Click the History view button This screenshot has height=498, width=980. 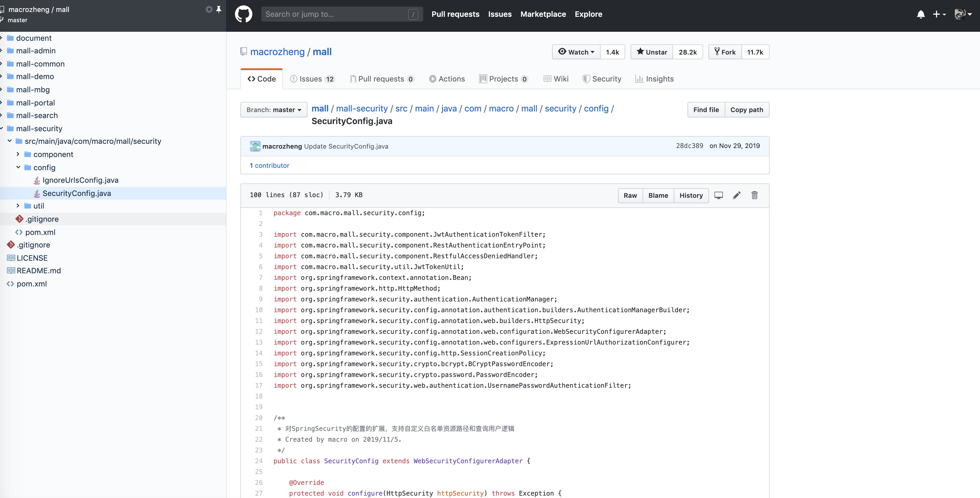coord(691,195)
